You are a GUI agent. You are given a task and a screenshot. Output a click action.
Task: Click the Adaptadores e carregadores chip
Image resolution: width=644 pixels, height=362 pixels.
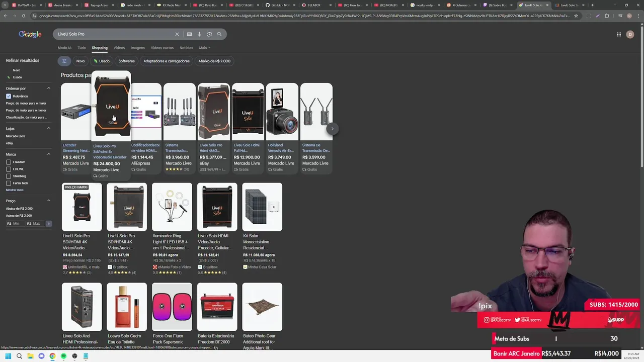167,61
